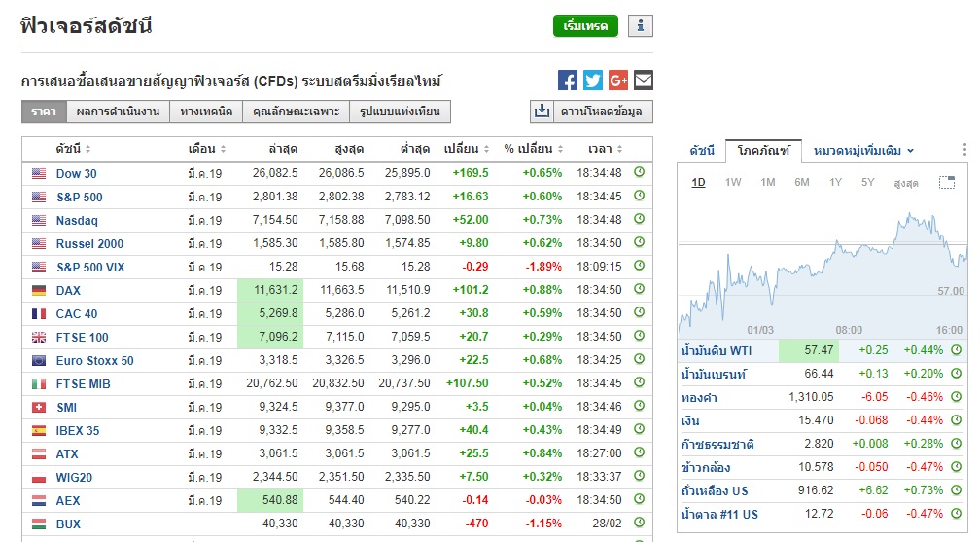Click the S&P 500 index link
Viewport: 980px width, 542px height.
tap(80, 198)
